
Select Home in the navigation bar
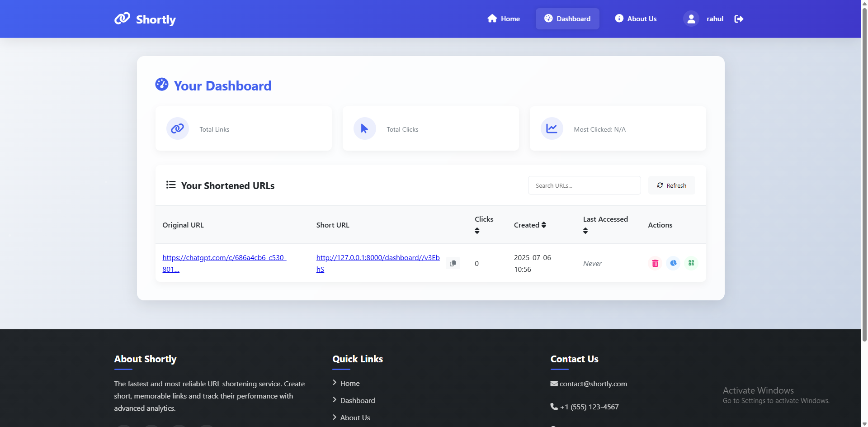point(503,19)
